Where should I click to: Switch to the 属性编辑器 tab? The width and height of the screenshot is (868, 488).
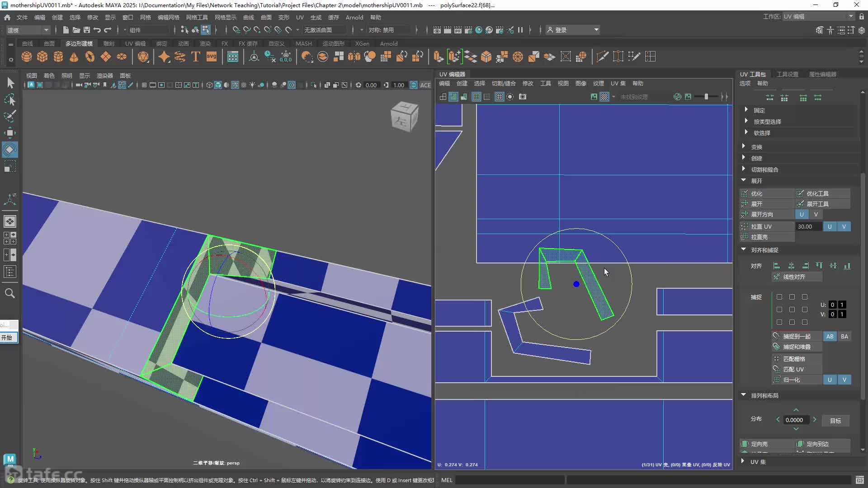(x=823, y=74)
